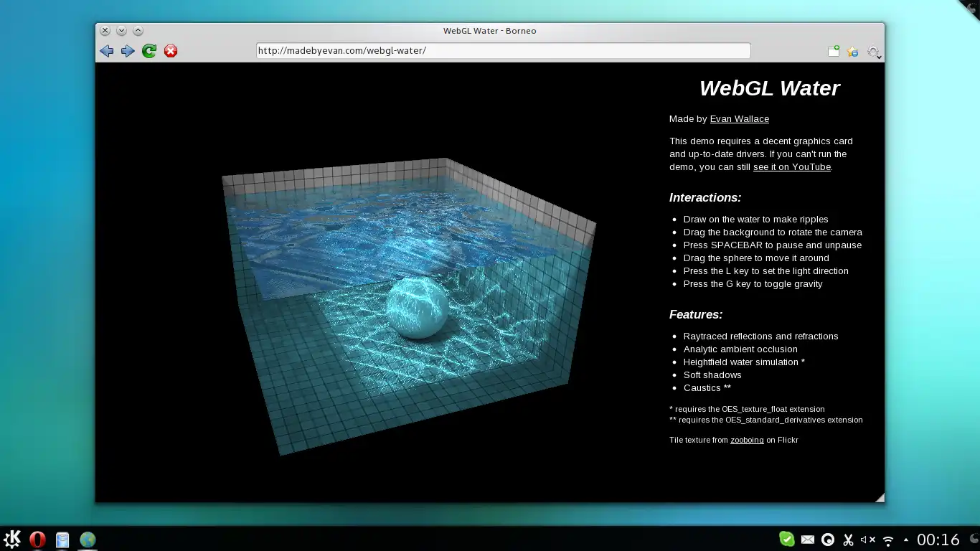Click the 'Caustics **' list item

click(x=707, y=388)
